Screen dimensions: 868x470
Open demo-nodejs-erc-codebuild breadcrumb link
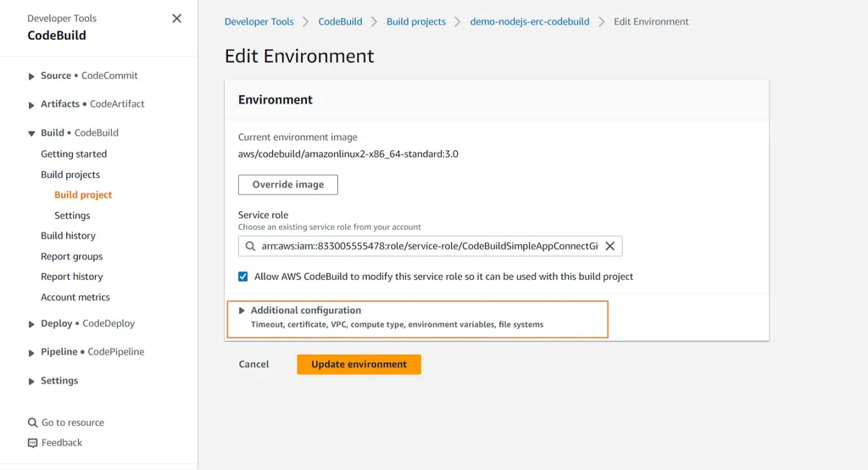pyautogui.click(x=529, y=21)
